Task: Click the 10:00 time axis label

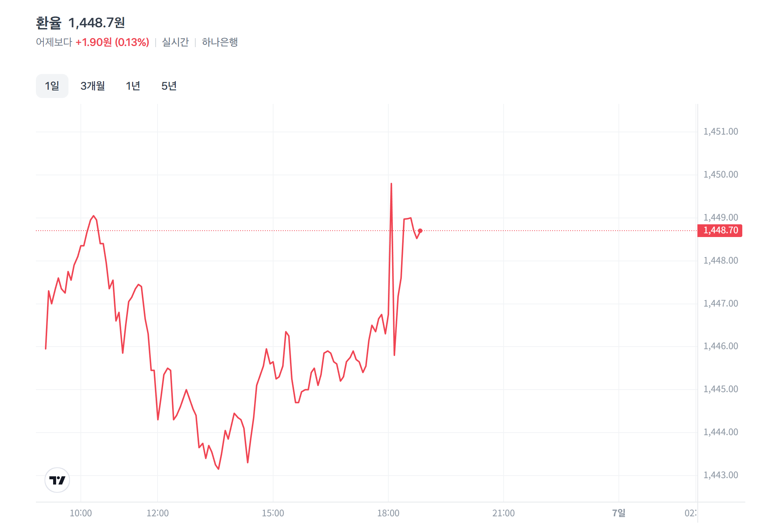Action: (81, 513)
